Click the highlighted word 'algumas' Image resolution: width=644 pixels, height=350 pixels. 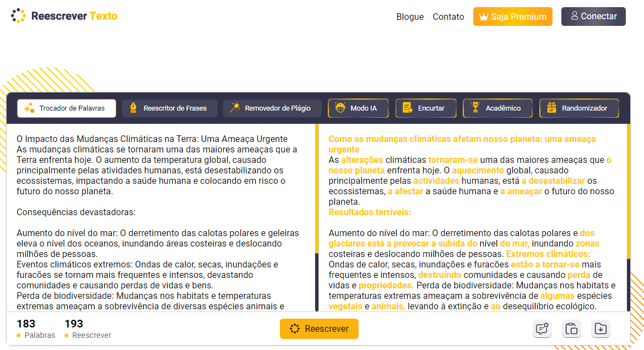click(x=558, y=296)
